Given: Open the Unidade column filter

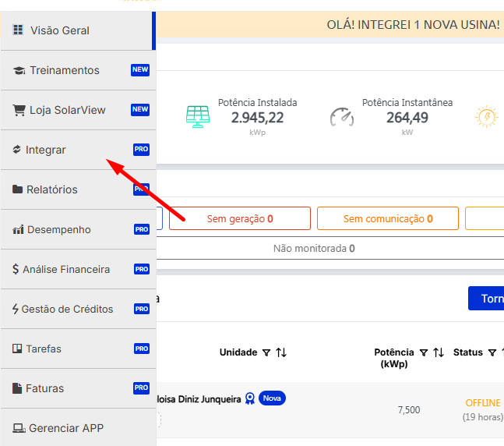Looking at the screenshot, I should click(266, 353).
